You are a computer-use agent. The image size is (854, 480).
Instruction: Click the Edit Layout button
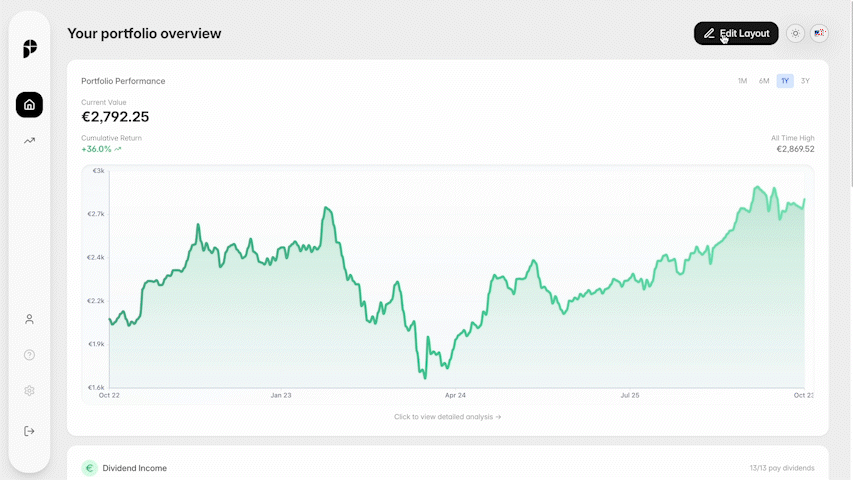point(736,33)
